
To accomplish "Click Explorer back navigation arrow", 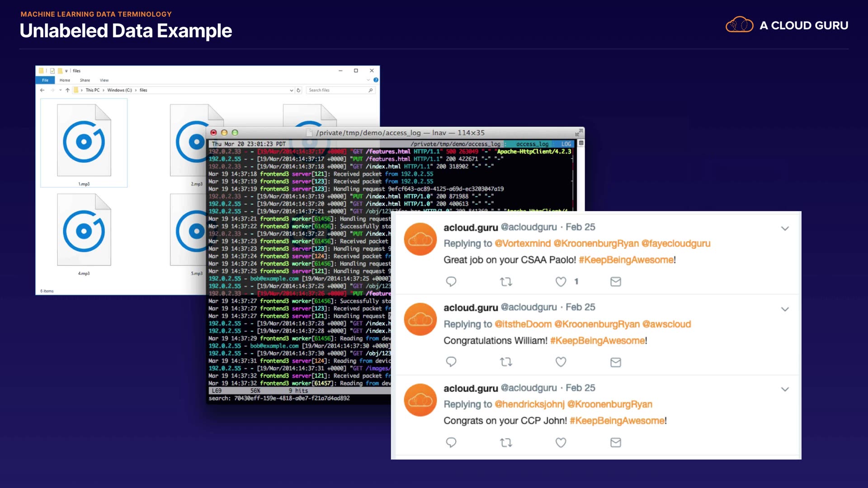I will click(x=42, y=90).
